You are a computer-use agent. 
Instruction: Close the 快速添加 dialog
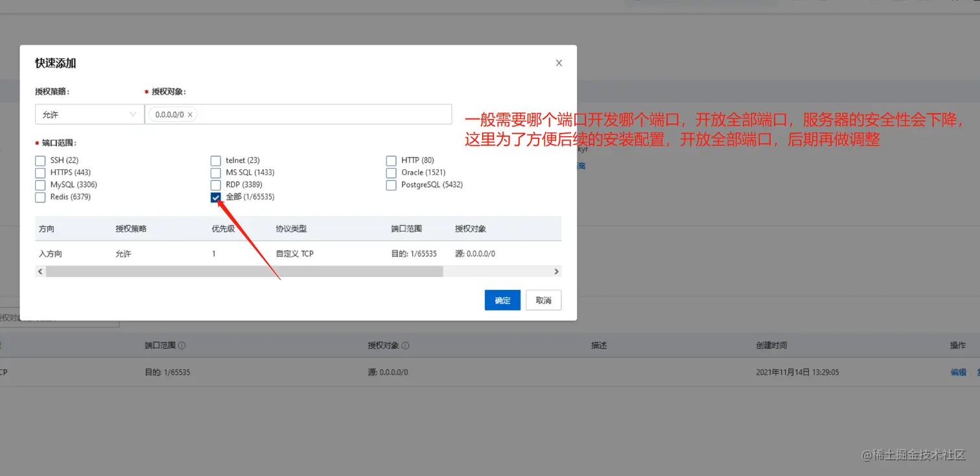coord(558,62)
